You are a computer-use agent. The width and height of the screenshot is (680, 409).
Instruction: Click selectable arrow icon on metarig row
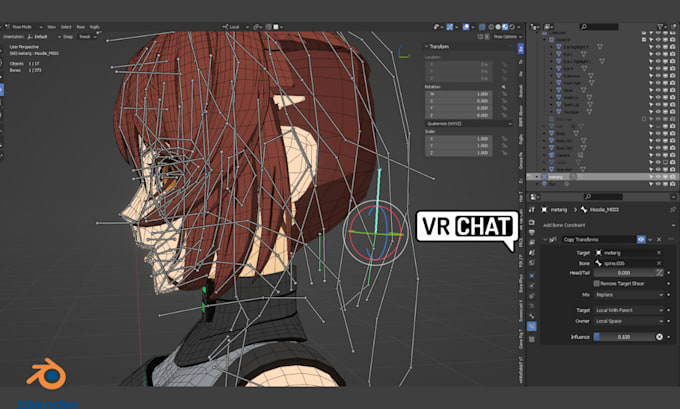(651, 177)
